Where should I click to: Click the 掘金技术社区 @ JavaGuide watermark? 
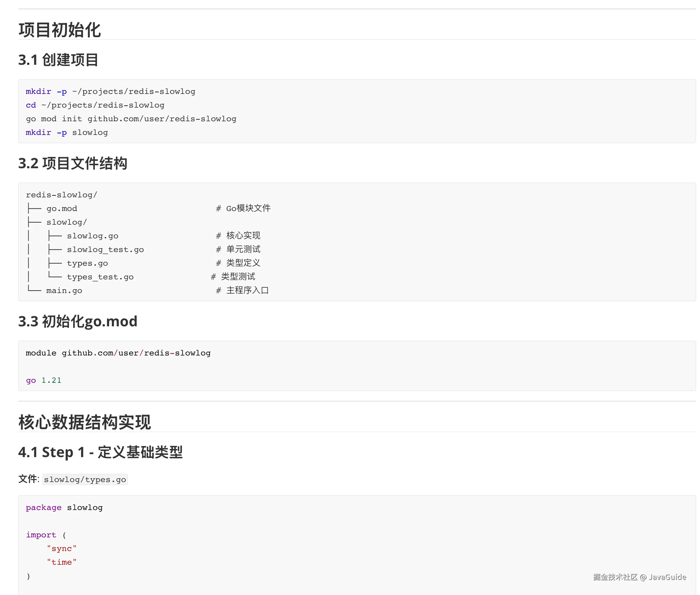pyautogui.click(x=639, y=577)
